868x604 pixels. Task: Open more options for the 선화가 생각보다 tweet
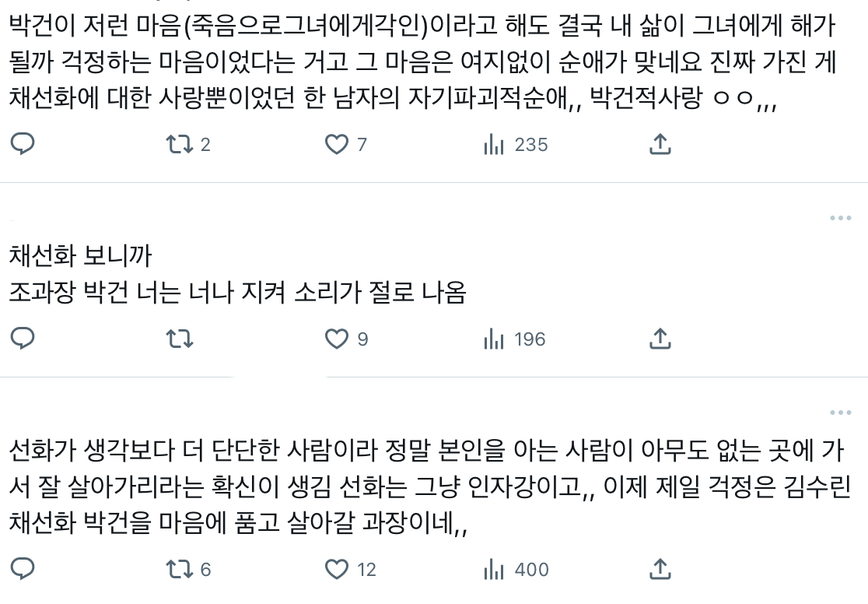[x=840, y=413]
